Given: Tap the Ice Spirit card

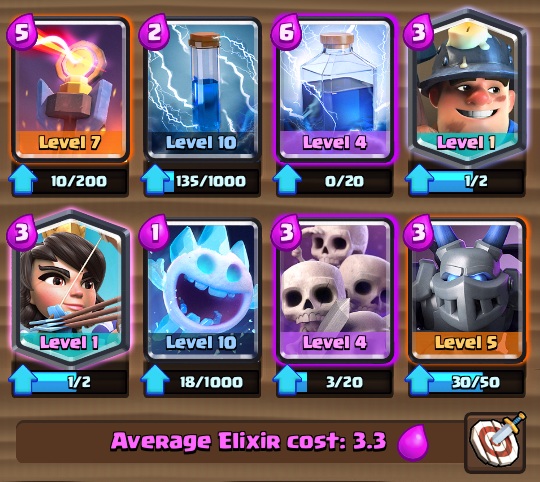Looking at the screenshot, I should click(x=202, y=290).
